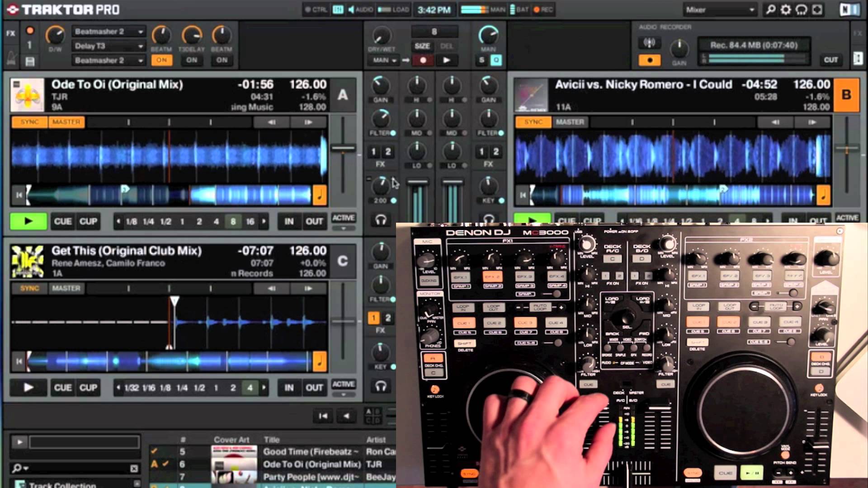Set loop IN point on Deck A

point(289,221)
